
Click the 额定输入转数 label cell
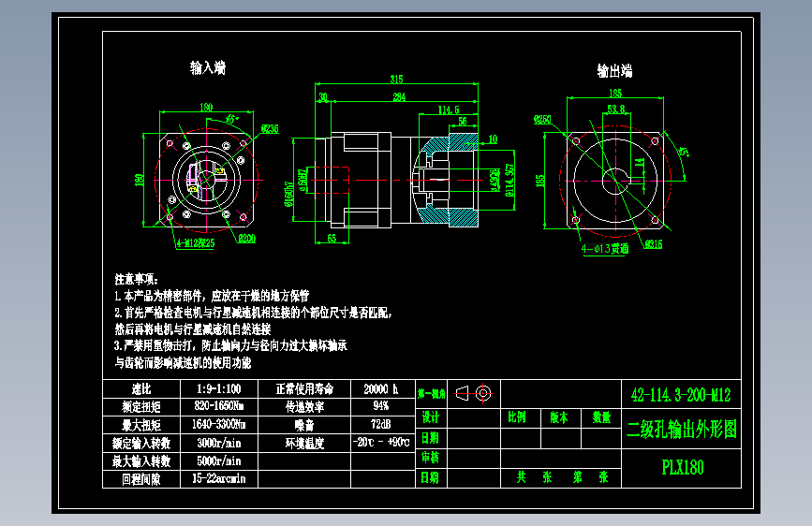(141, 443)
